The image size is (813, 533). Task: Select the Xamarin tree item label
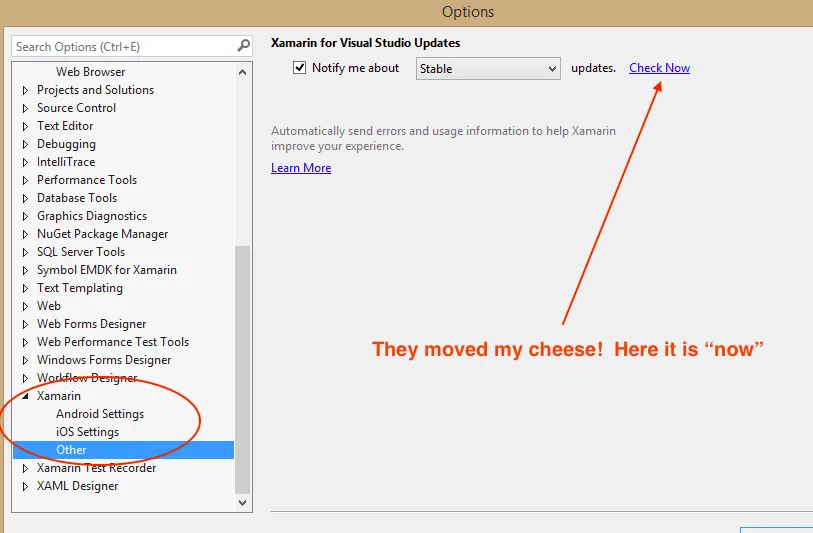(x=59, y=396)
